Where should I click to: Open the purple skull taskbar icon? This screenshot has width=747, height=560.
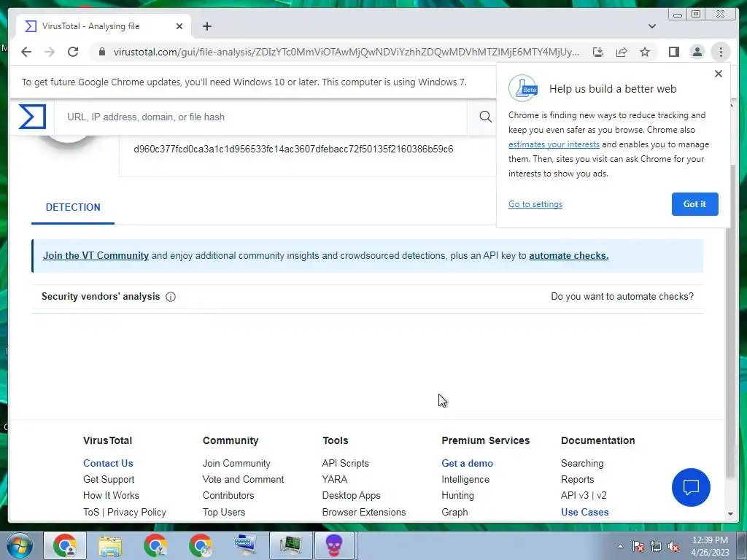coord(334,545)
